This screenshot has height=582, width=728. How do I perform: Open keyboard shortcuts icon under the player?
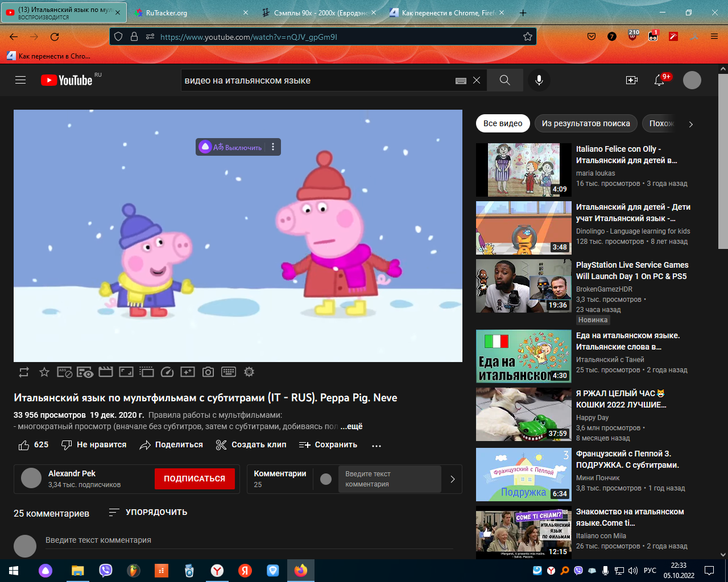pyautogui.click(x=229, y=372)
